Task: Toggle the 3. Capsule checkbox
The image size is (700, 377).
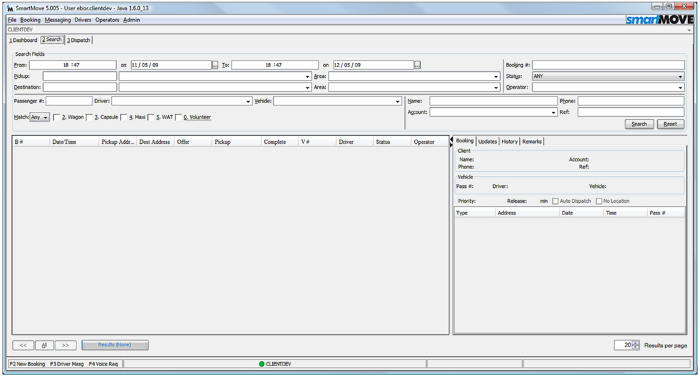Action: pos(89,117)
